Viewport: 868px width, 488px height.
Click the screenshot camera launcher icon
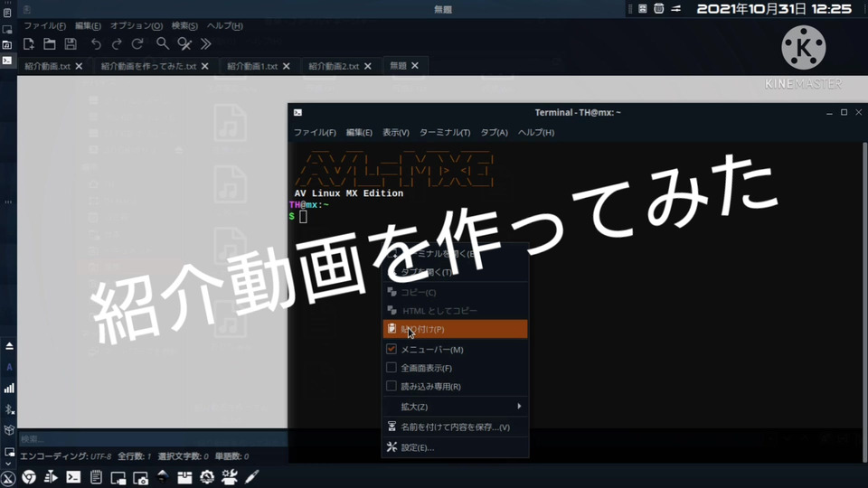[141, 478]
